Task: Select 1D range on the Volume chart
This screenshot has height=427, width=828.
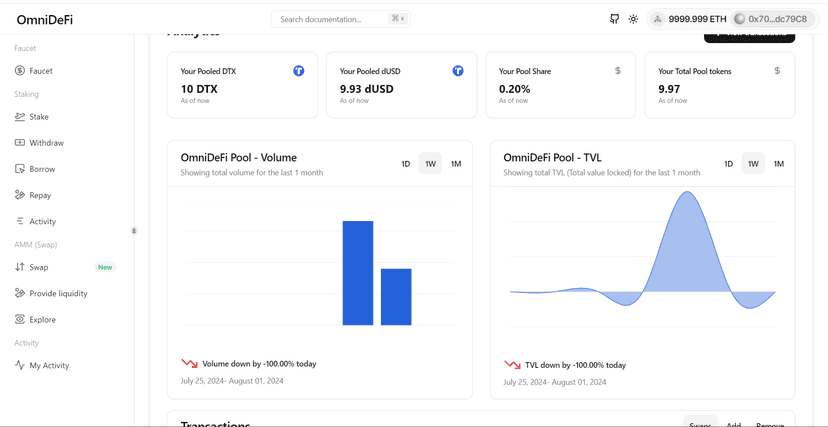Action: pos(406,164)
